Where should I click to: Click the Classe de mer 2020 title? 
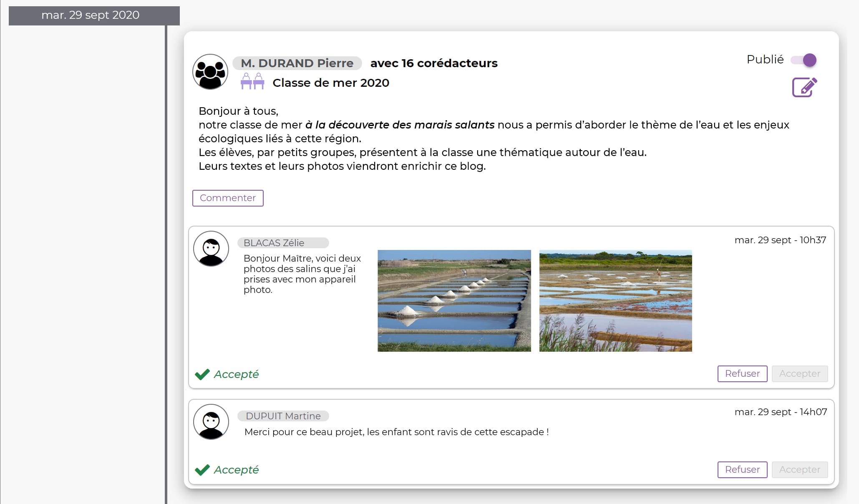[x=330, y=83]
